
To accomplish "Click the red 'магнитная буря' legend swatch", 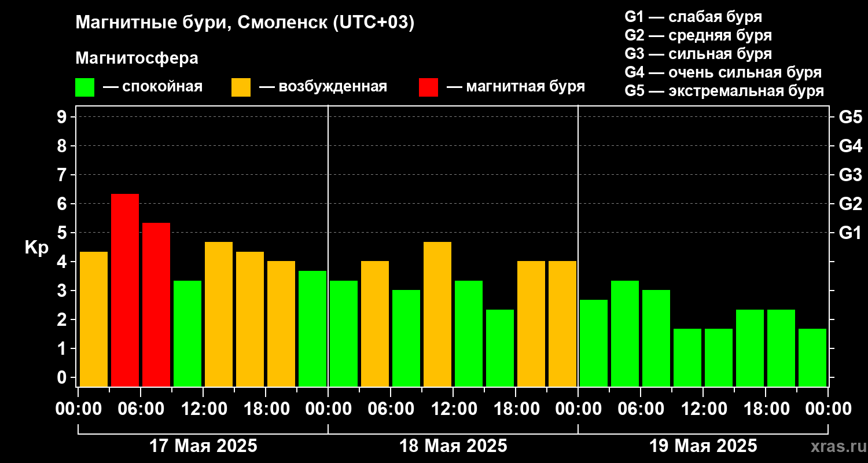I will 428,87.
